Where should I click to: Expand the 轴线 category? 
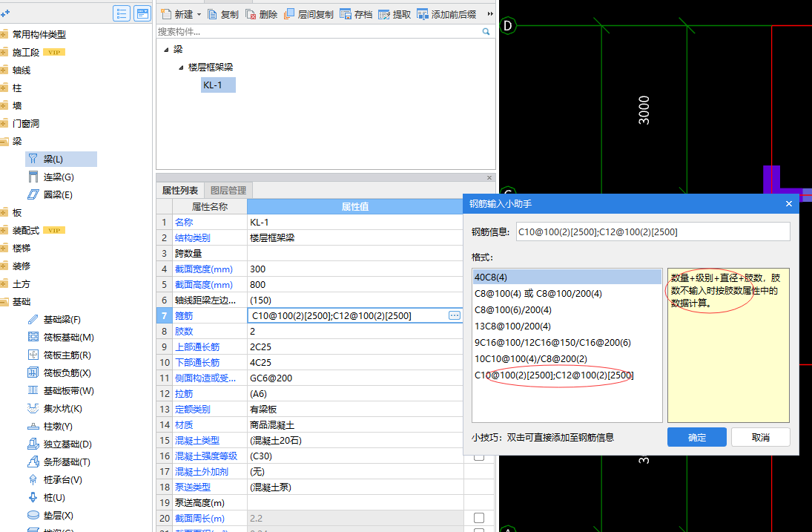(4, 70)
